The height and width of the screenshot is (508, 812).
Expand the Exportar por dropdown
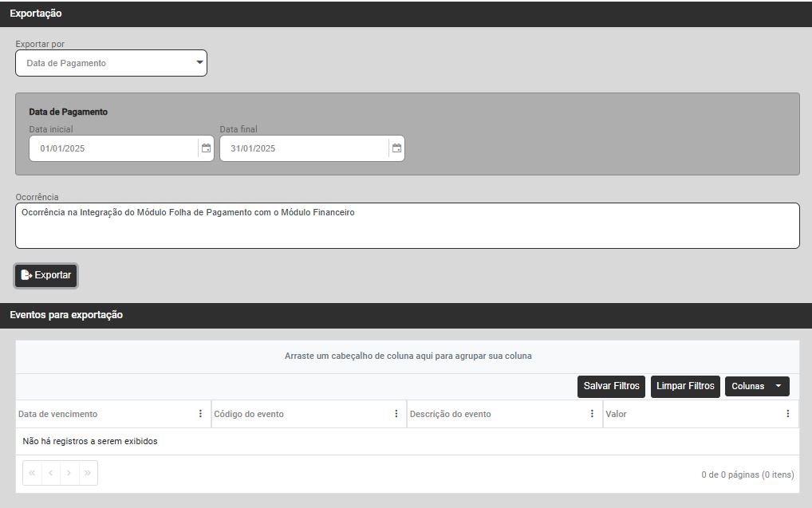click(112, 63)
